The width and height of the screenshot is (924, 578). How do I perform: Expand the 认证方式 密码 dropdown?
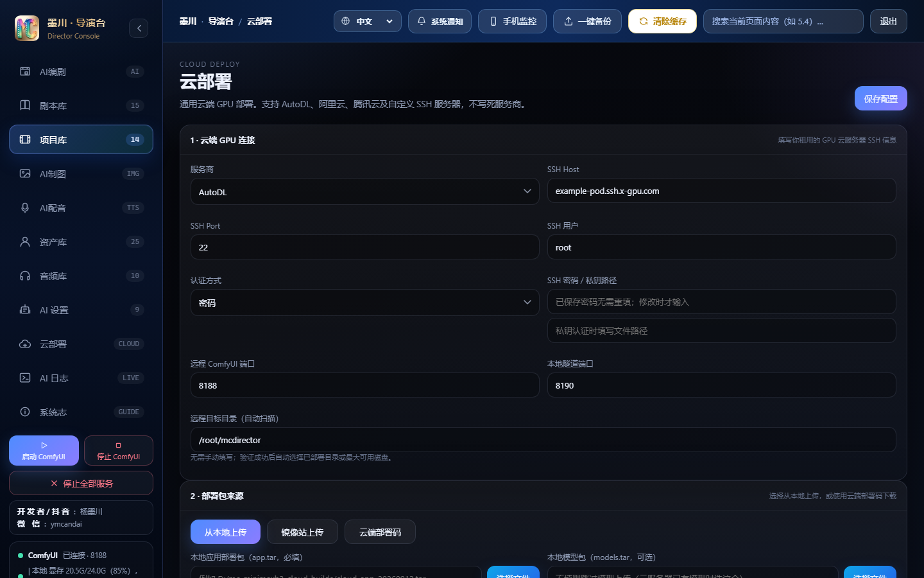click(364, 302)
